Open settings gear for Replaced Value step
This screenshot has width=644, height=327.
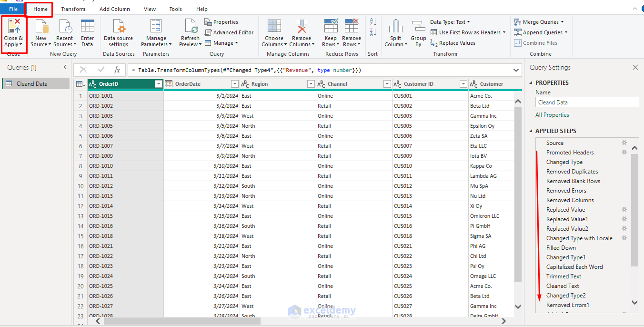(624, 209)
